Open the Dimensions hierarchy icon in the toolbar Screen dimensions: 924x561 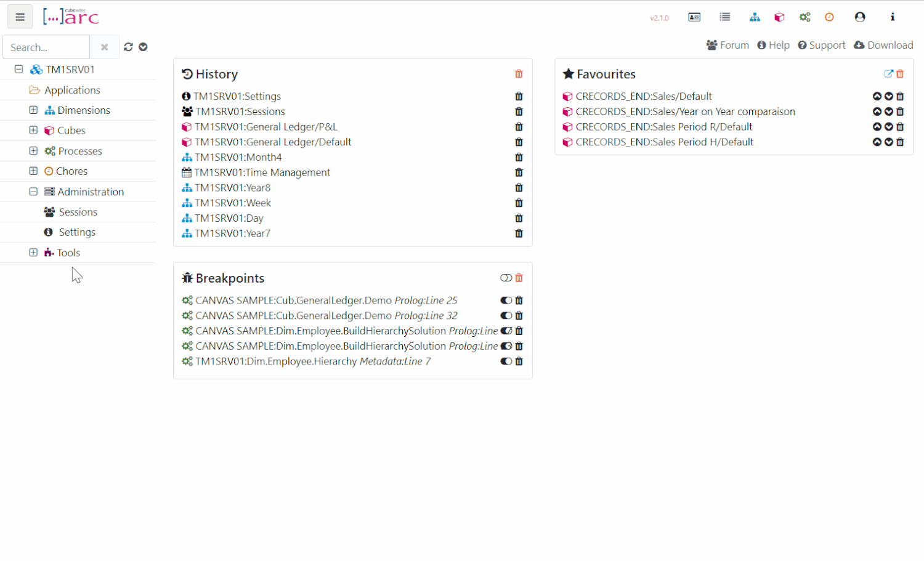755,17
